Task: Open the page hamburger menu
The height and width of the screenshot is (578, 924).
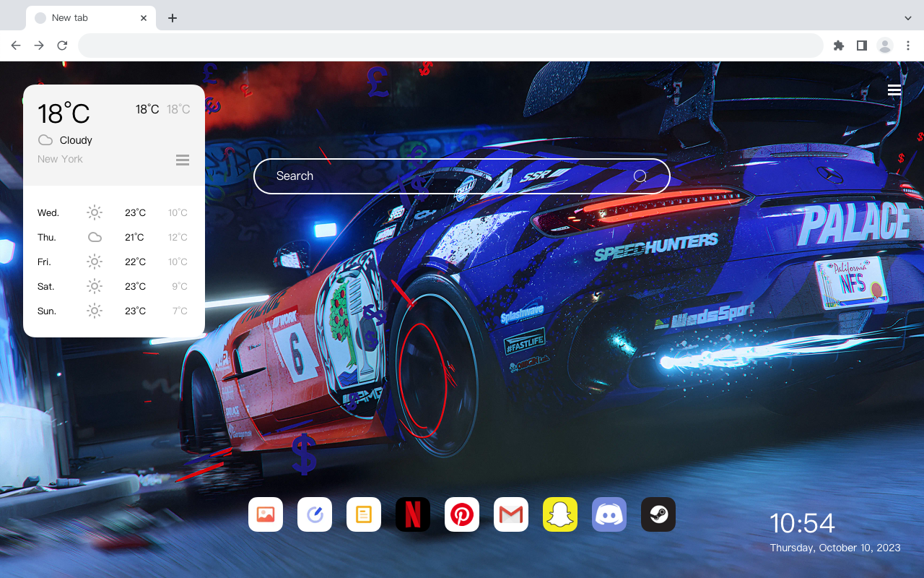Action: [894, 90]
